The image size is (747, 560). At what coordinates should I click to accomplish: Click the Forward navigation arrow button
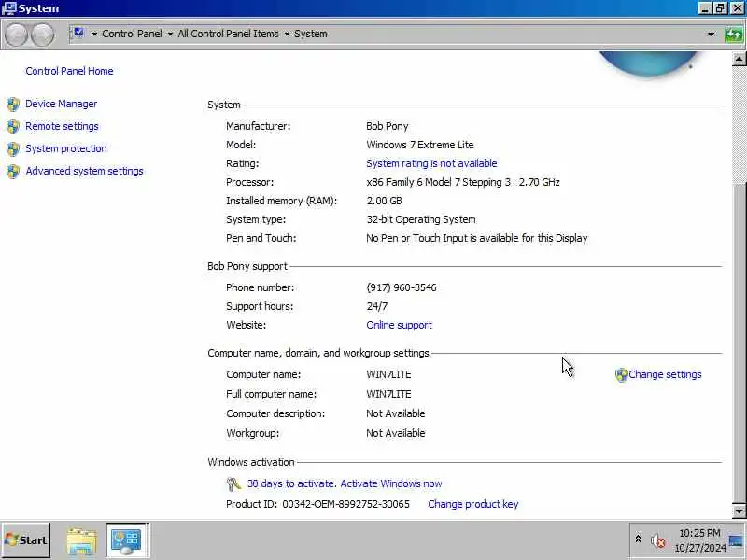(x=42, y=35)
